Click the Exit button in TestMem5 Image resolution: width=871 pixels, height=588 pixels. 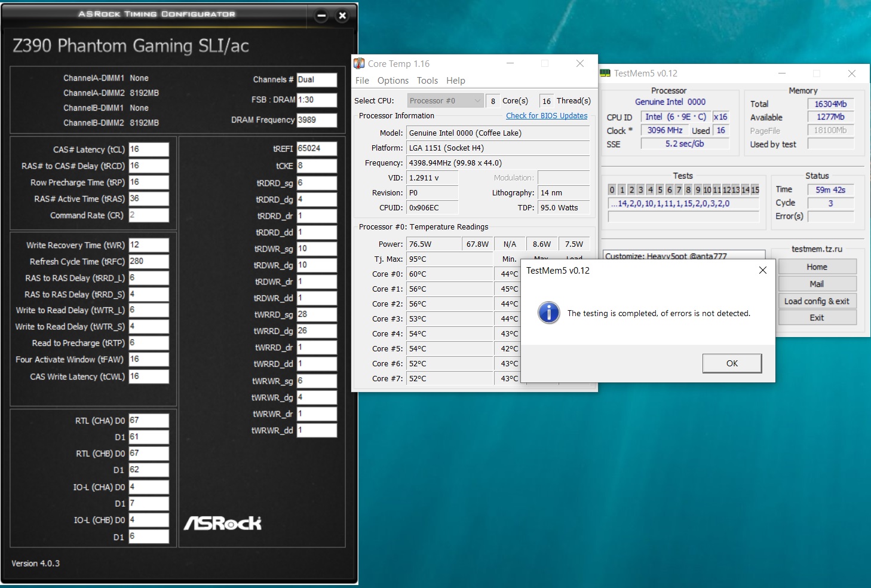click(817, 318)
